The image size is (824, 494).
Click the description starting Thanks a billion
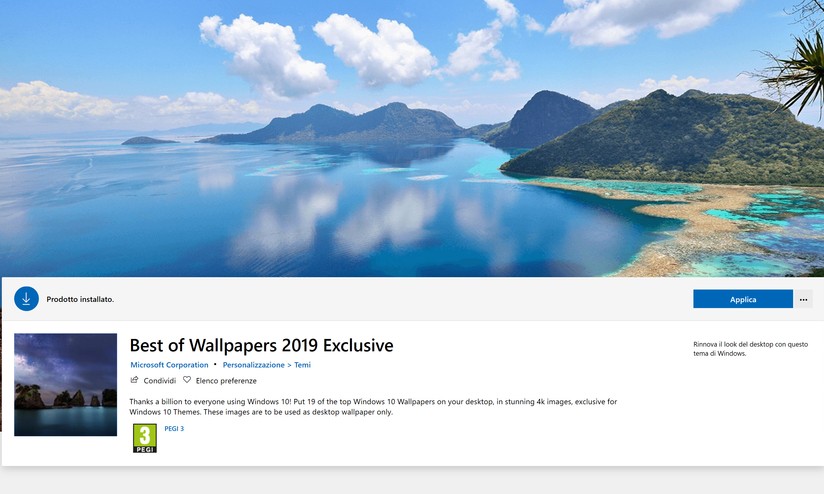pos(373,407)
